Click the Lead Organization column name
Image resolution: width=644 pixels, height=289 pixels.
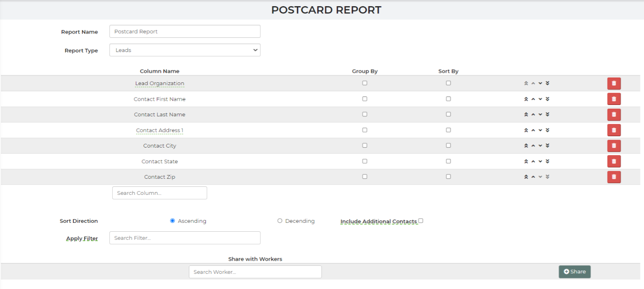point(159,83)
